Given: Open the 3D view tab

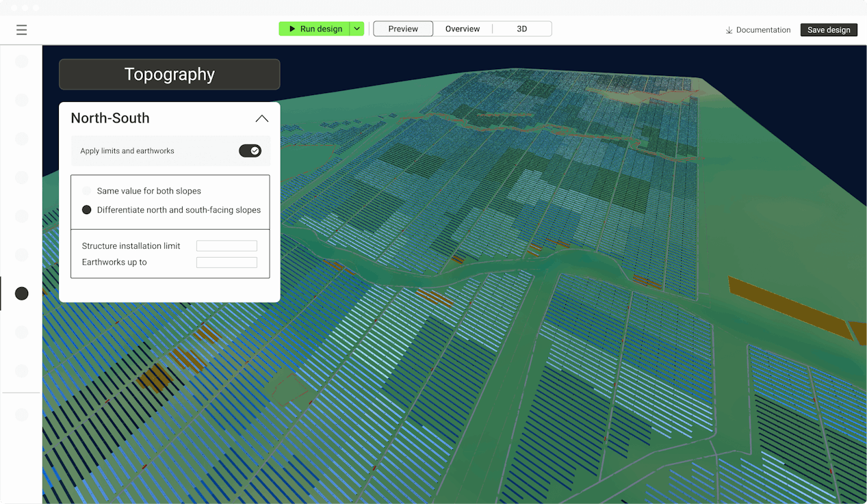Looking at the screenshot, I should click(521, 29).
